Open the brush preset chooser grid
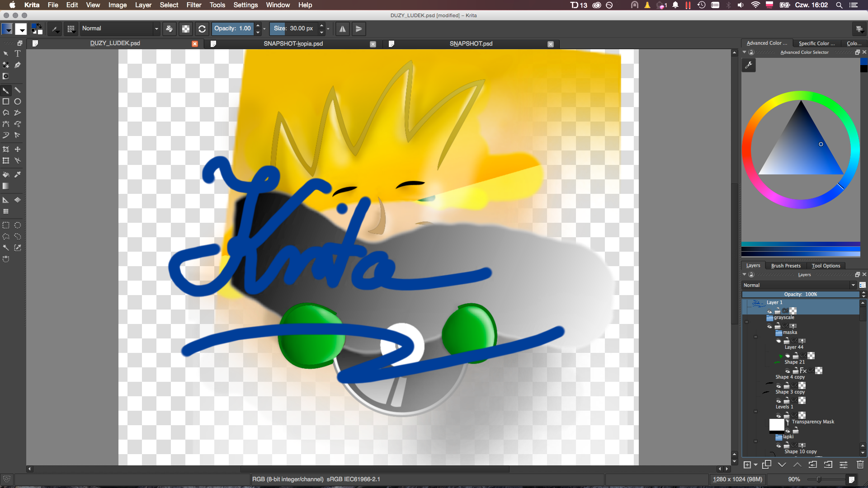 (71, 29)
